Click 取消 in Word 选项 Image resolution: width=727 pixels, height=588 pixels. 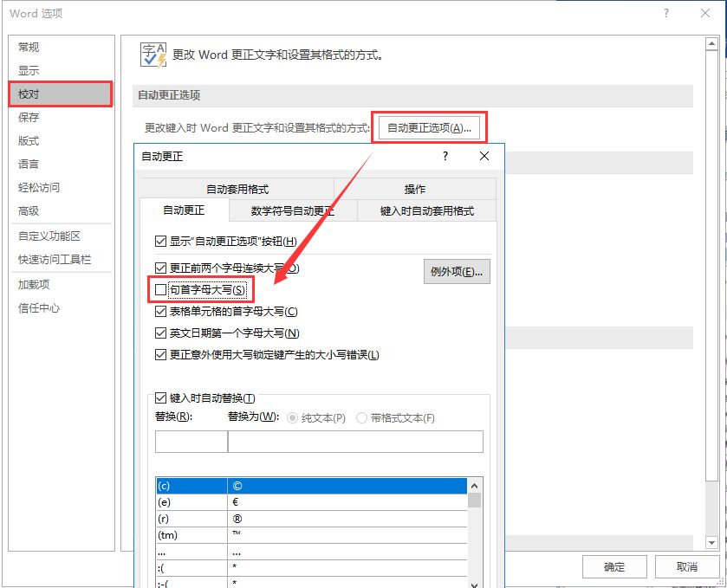686,566
